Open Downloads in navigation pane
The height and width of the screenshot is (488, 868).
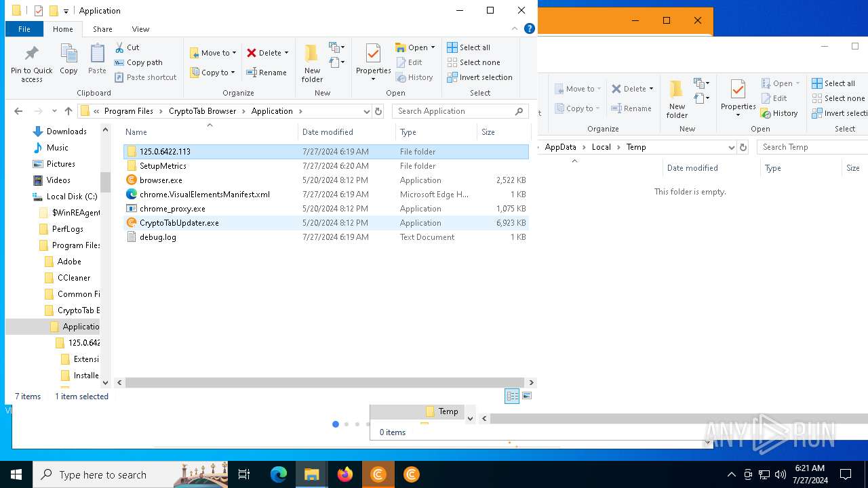pos(66,131)
